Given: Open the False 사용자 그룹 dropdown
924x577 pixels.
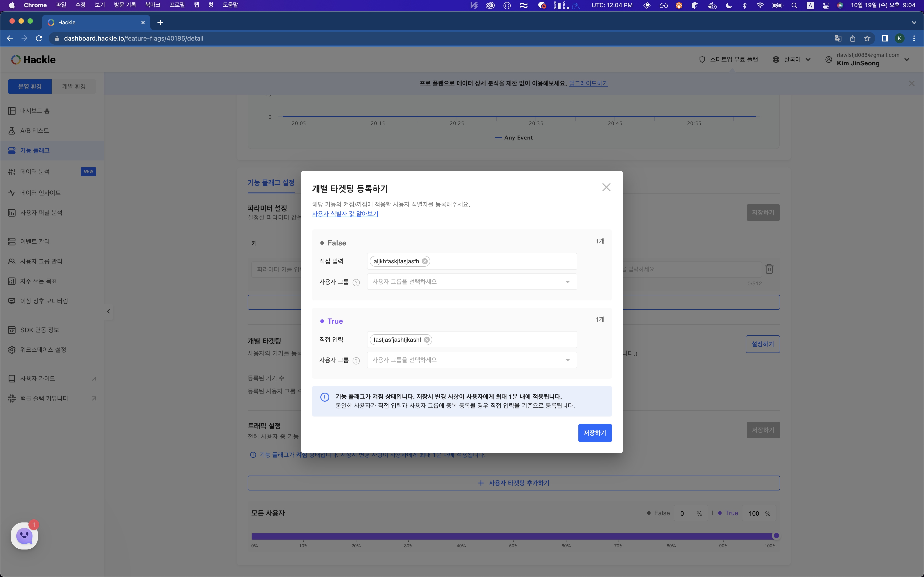Looking at the screenshot, I should (x=471, y=282).
